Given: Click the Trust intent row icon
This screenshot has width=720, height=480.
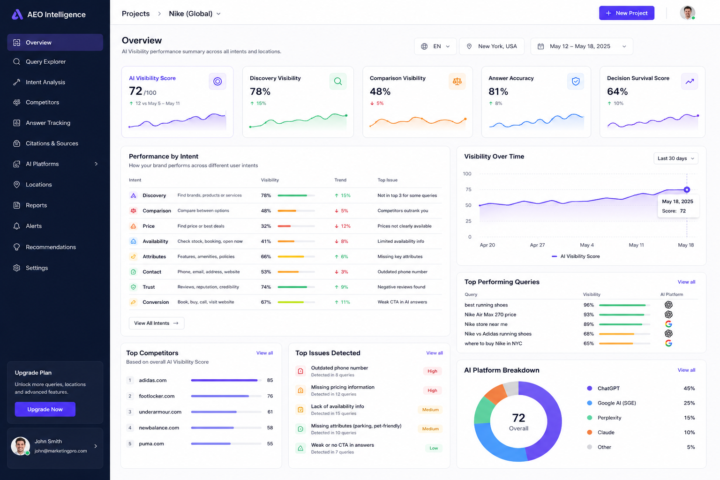Looking at the screenshot, I should 133,287.
